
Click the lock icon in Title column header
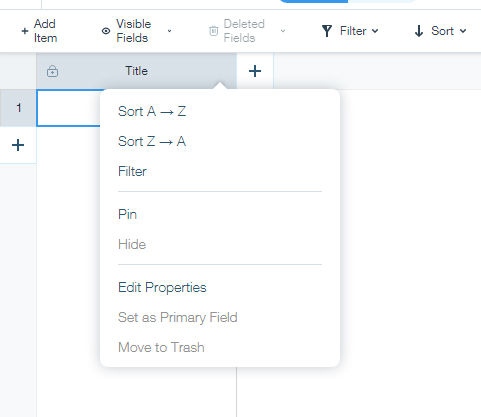pos(52,71)
